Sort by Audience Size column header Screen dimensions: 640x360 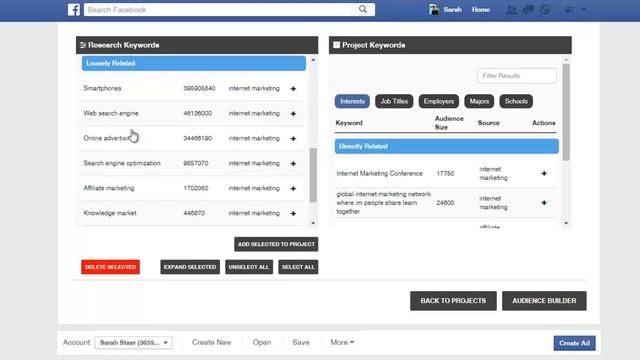click(x=449, y=123)
